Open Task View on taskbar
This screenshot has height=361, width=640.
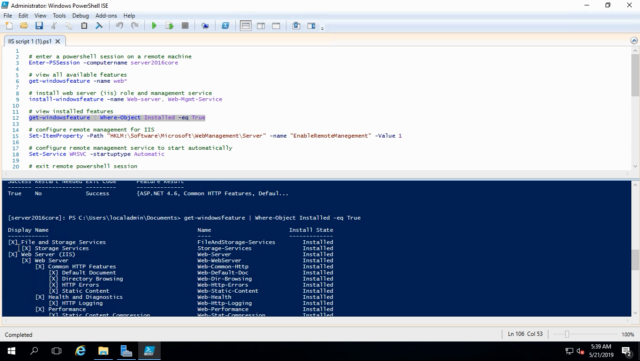56,351
